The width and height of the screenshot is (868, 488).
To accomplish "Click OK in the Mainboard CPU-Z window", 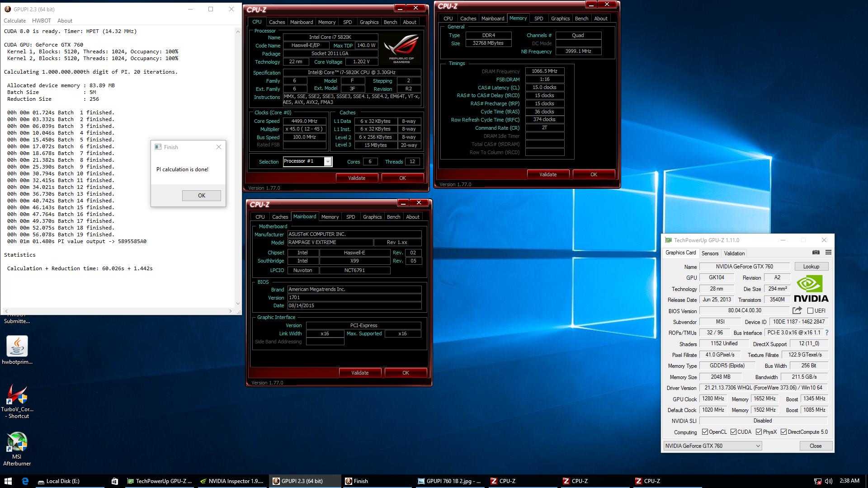I will tap(406, 373).
